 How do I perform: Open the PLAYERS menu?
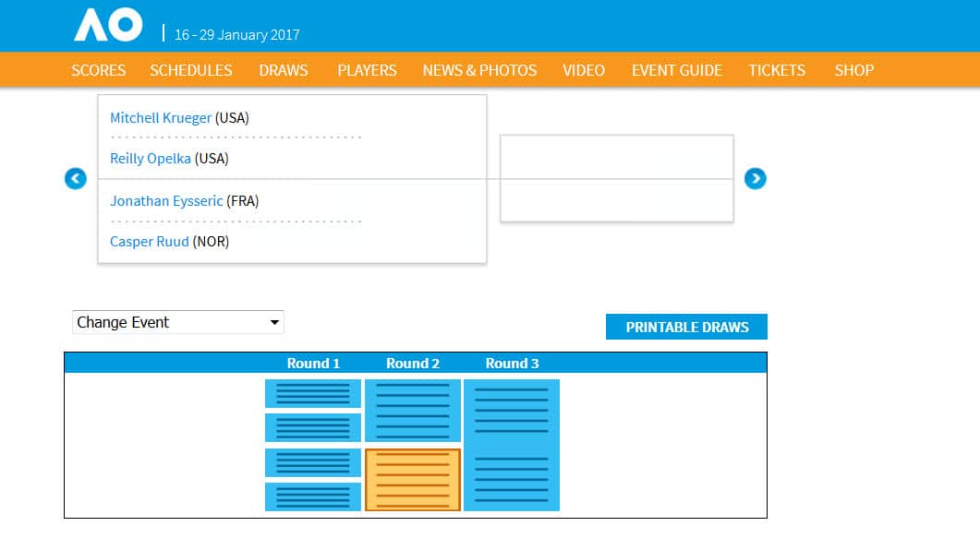tap(367, 70)
